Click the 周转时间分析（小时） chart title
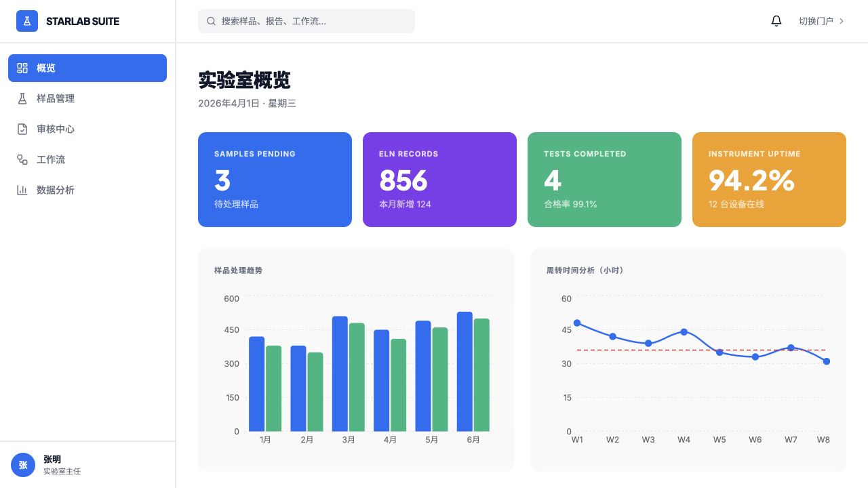868x488 pixels. tap(585, 270)
